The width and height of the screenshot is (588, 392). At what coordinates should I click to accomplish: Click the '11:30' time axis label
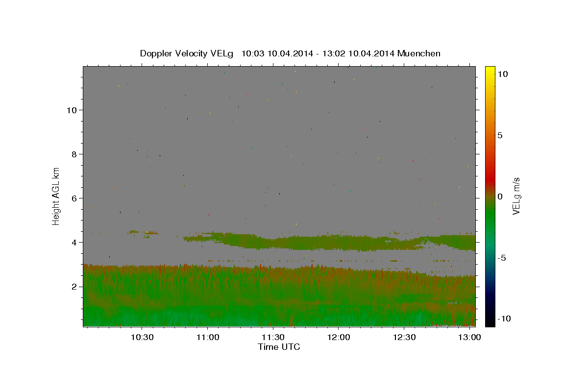[x=273, y=338]
